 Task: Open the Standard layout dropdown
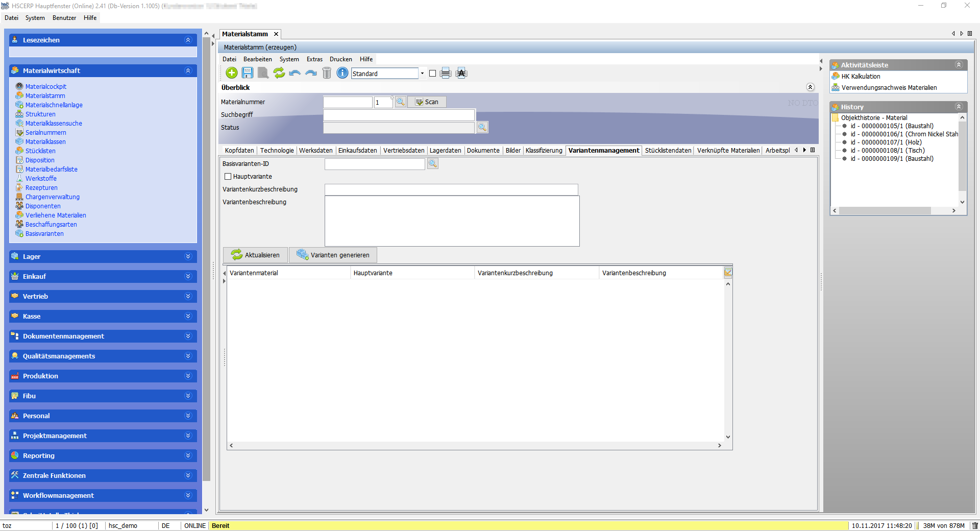(x=422, y=74)
